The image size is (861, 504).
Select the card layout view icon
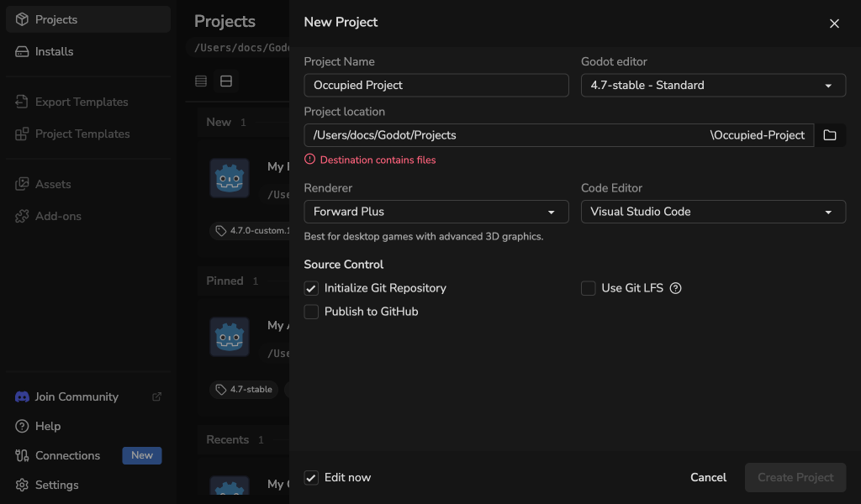point(226,81)
